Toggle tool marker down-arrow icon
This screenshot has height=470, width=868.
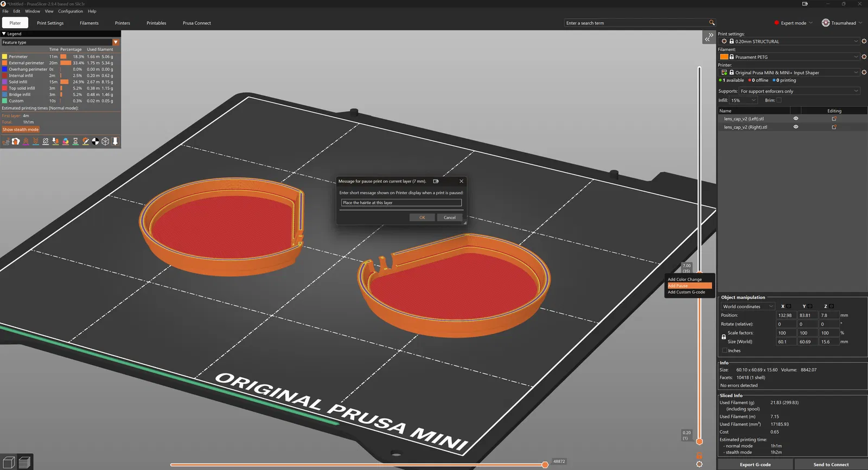pyautogui.click(x=115, y=141)
